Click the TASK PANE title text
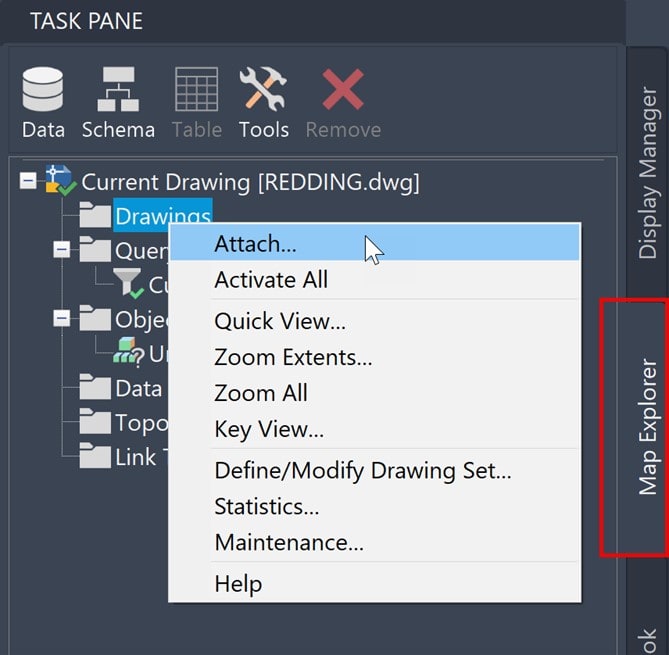Viewport: 669px width, 655px height. click(x=87, y=21)
